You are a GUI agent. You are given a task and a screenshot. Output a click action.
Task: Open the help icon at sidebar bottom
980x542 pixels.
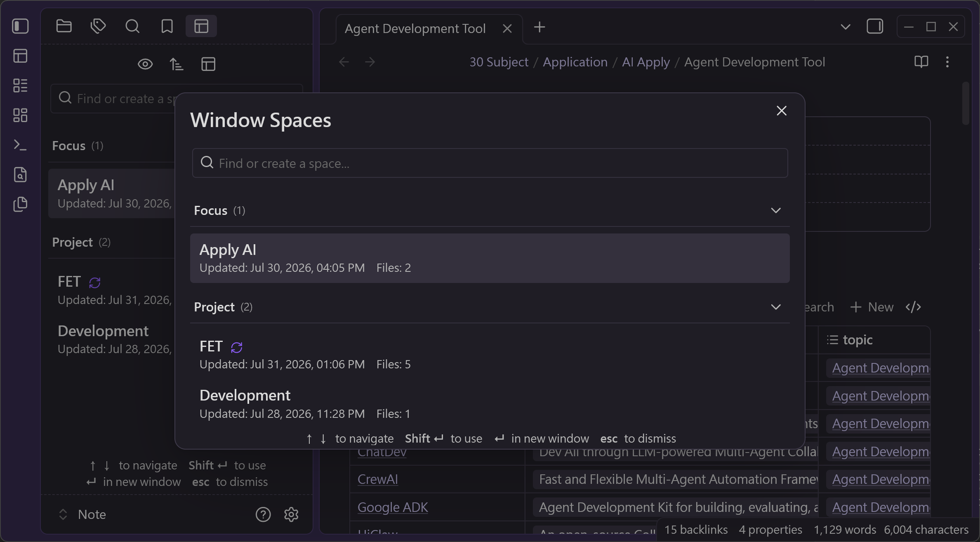[263, 514]
